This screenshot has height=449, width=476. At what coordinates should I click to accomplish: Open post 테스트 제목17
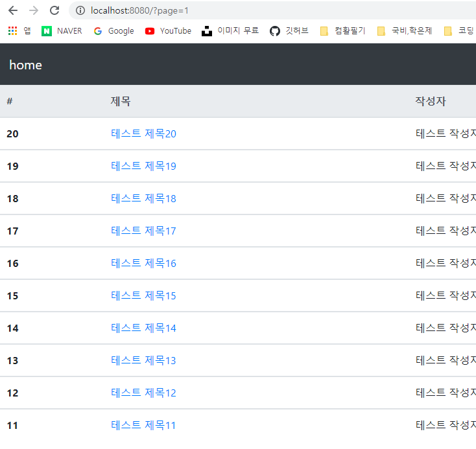click(143, 231)
